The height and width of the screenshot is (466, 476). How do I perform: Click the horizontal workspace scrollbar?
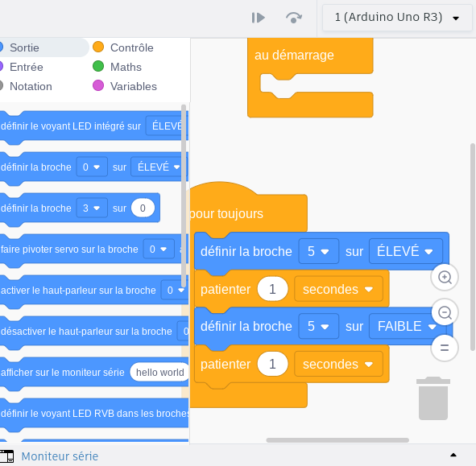337,440
